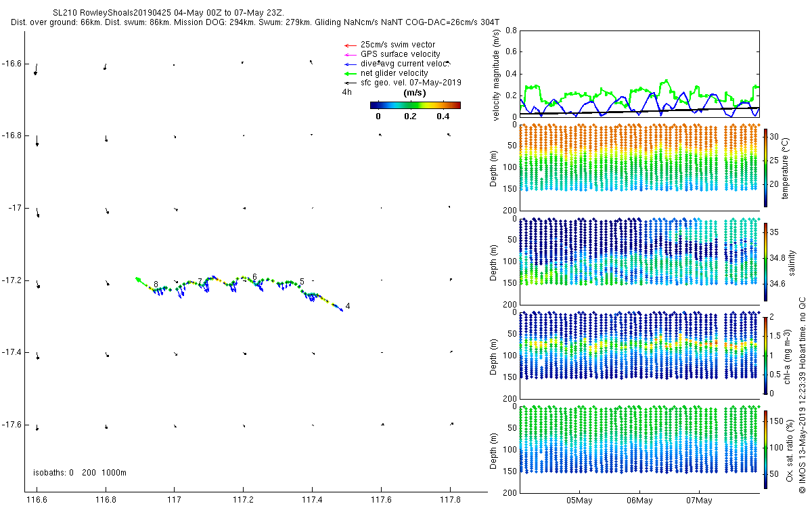Select the salinity colorbar
812x508 pixels.
click(x=765, y=261)
